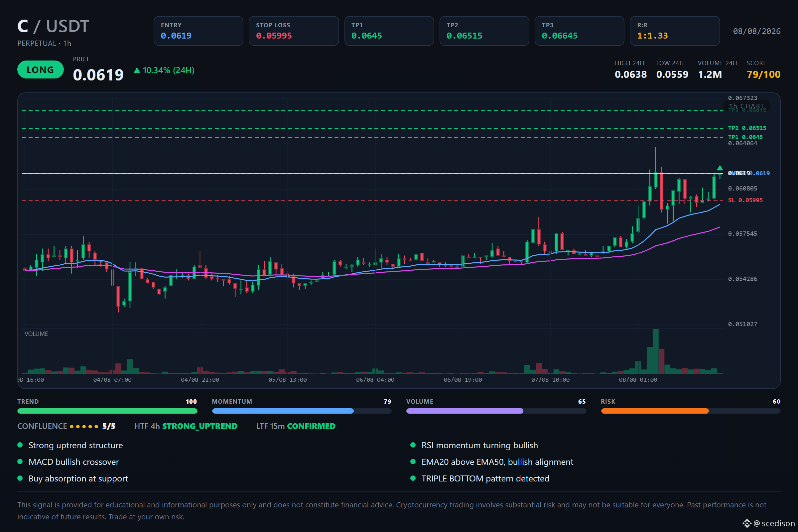
Task: Click the 0.067323 price axis label
Action: pos(742,98)
